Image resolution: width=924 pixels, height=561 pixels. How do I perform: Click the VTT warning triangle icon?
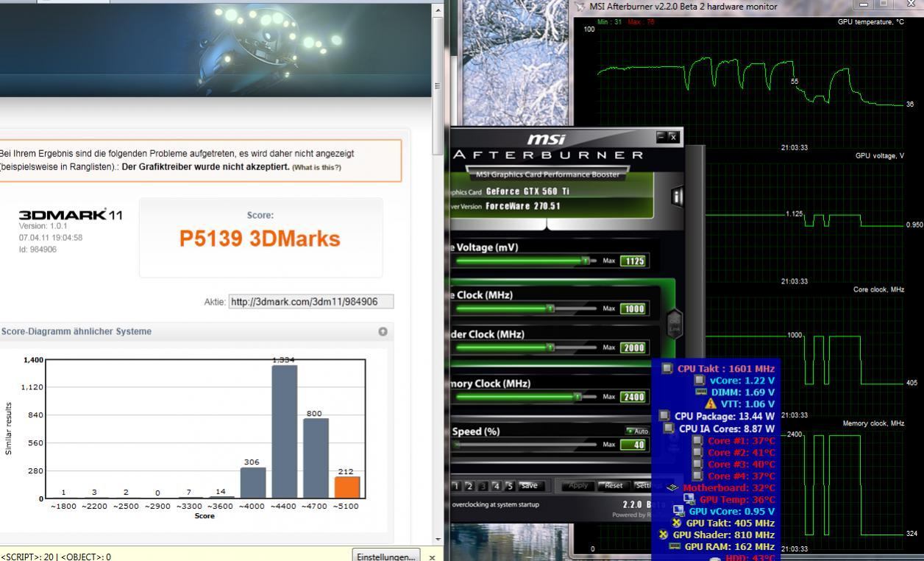pyautogui.click(x=711, y=403)
